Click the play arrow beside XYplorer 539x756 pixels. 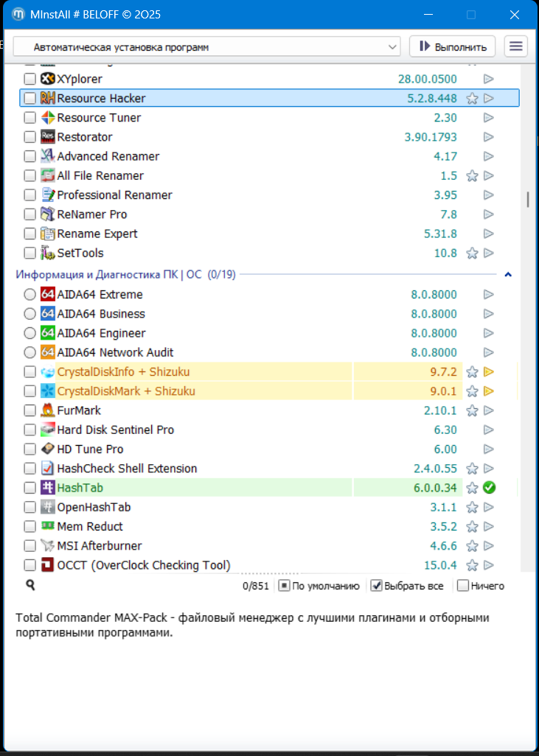(488, 79)
